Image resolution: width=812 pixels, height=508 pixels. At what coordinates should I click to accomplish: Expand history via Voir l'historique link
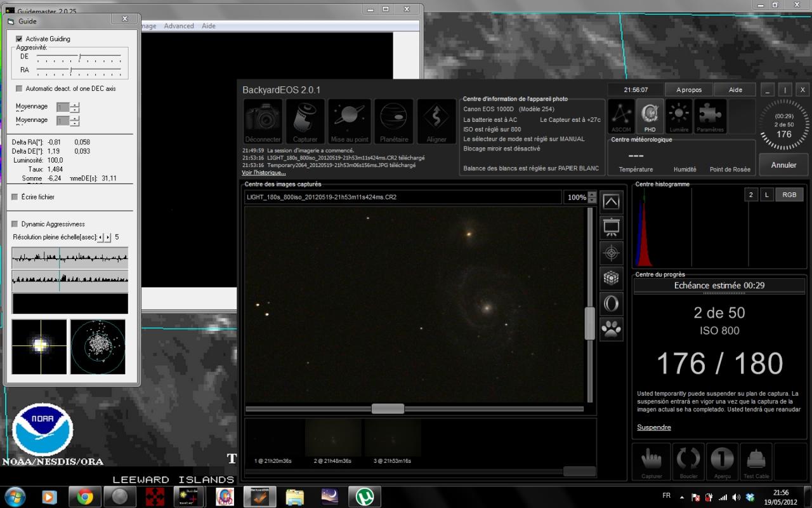pyautogui.click(x=263, y=173)
